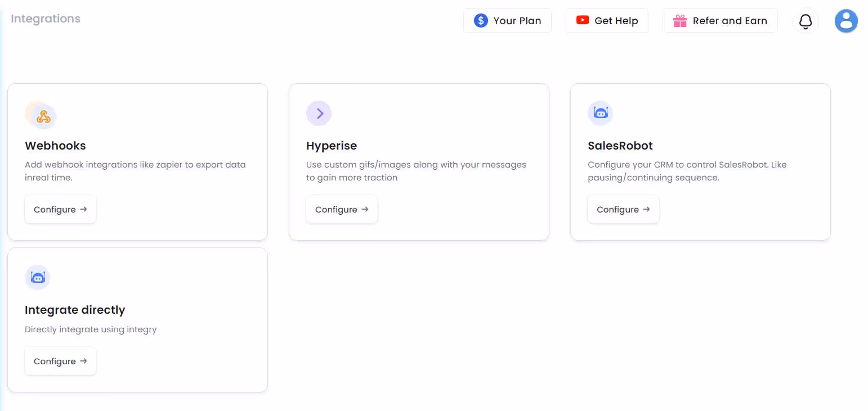868x411 pixels.
Task: Click the Integrations page title
Action: tap(45, 19)
